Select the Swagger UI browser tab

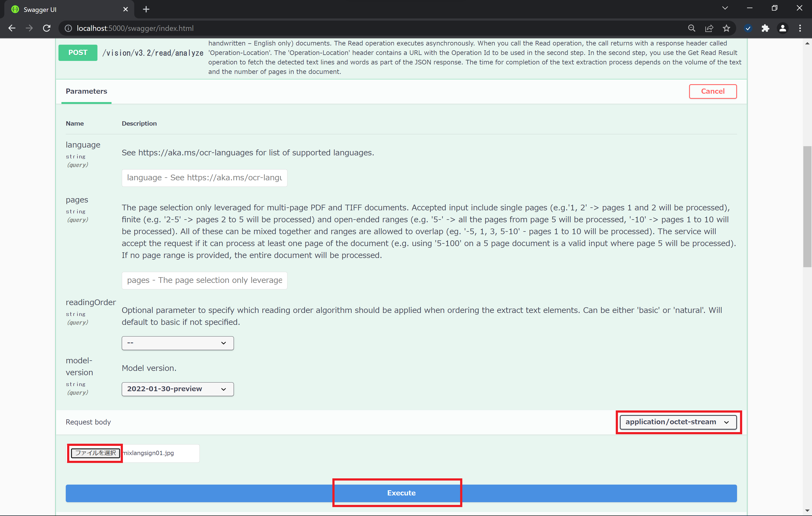pyautogui.click(x=67, y=9)
